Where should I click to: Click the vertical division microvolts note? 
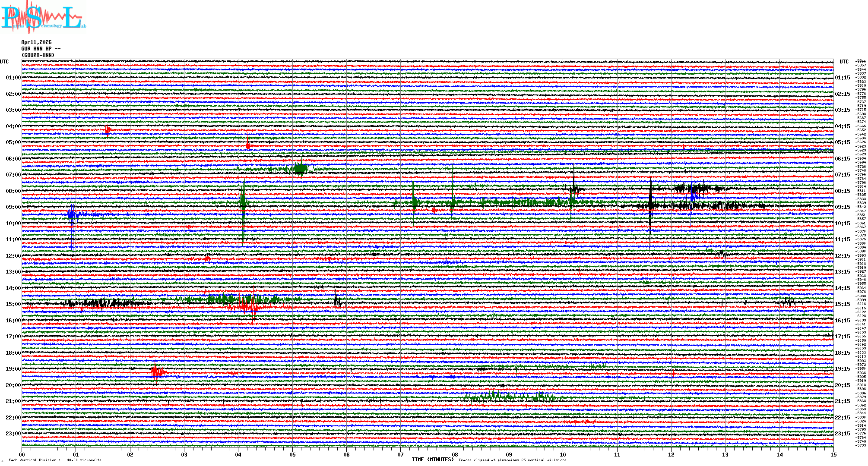[x=55, y=460]
